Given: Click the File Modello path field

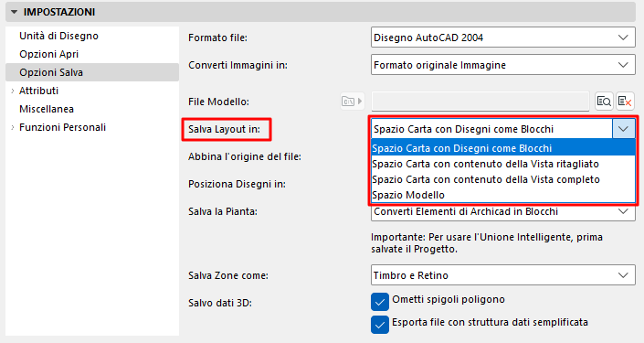Looking at the screenshot, I should pos(480,102).
